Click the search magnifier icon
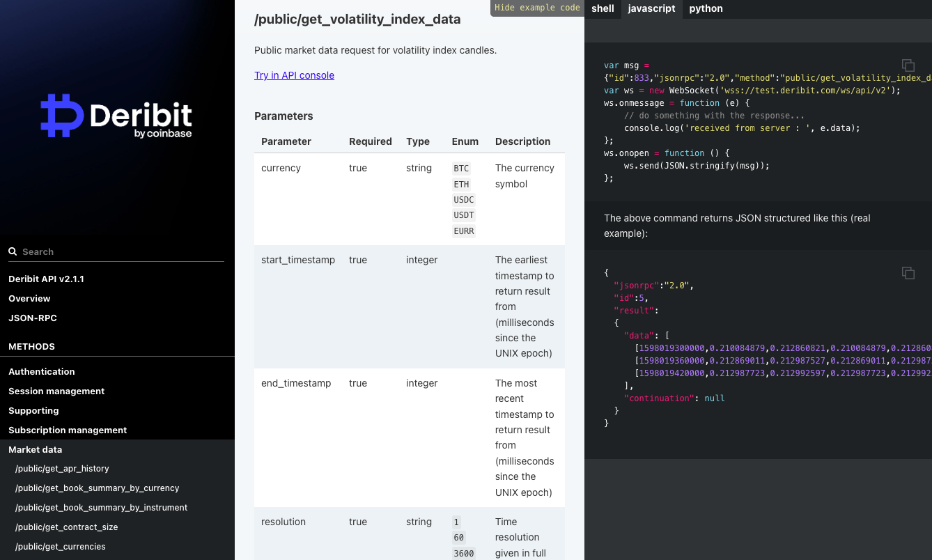Screen dimensions: 932x560 click(13, 251)
